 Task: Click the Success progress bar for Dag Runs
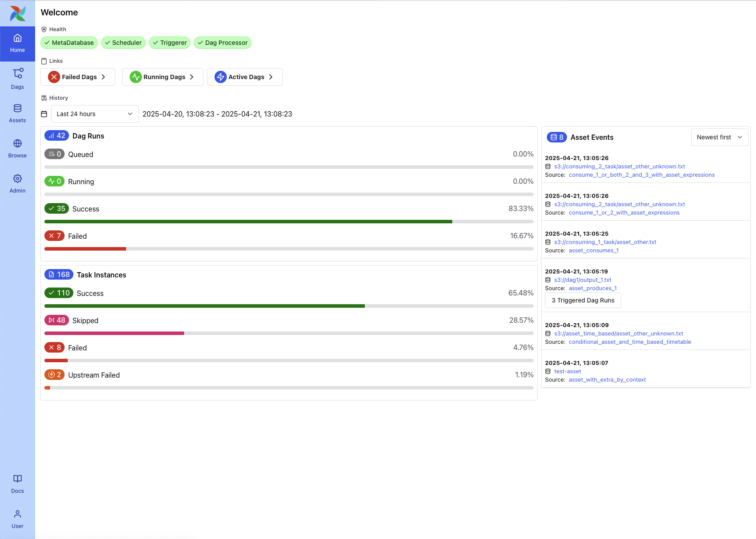288,221
